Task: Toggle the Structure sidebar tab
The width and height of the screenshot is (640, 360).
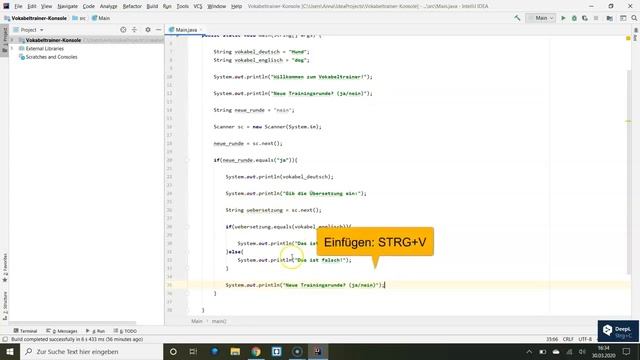Action: [x=5, y=305]
